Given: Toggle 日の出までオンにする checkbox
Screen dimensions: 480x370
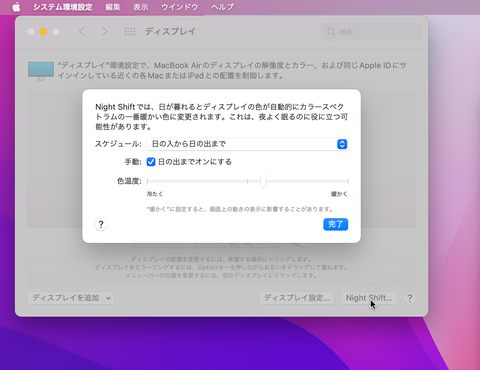Looking at the screenshot, I should click(x=151, y=162).
